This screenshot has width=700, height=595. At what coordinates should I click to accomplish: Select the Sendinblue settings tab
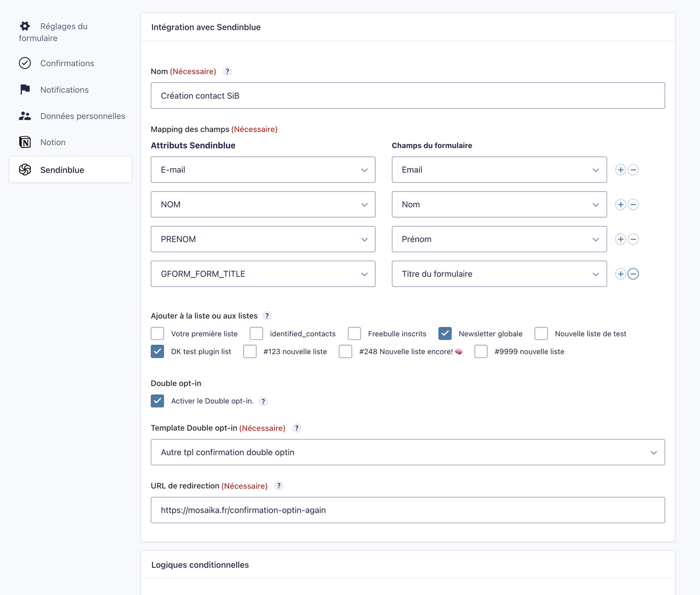click(70, 170)
